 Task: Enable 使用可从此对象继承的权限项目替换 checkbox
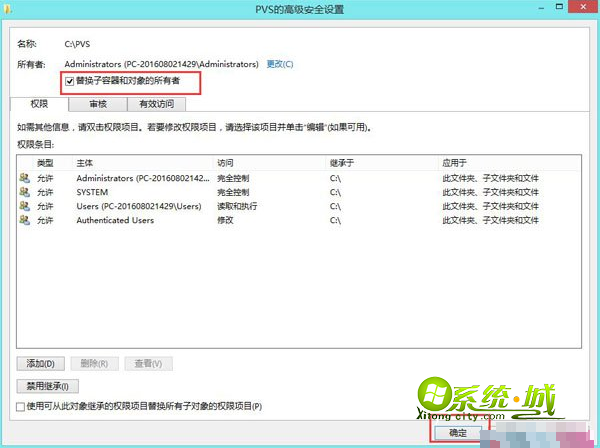coord(21,407)
